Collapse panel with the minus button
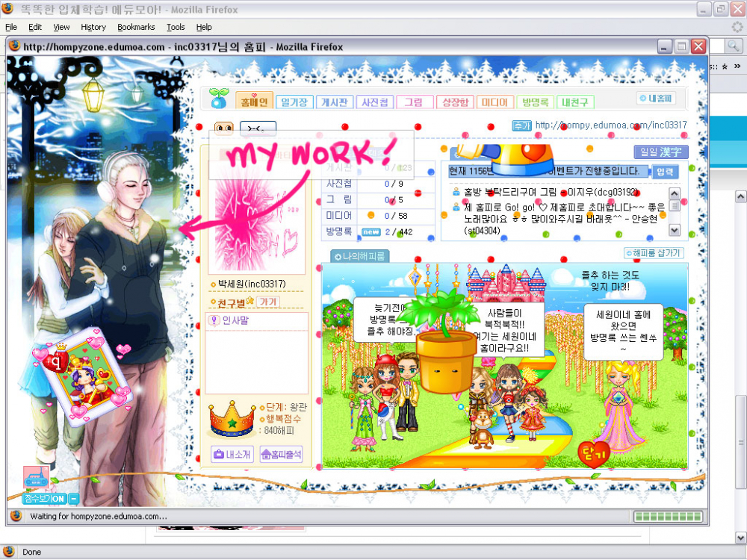Screen dimensions: 747x560 click(74, 499)
